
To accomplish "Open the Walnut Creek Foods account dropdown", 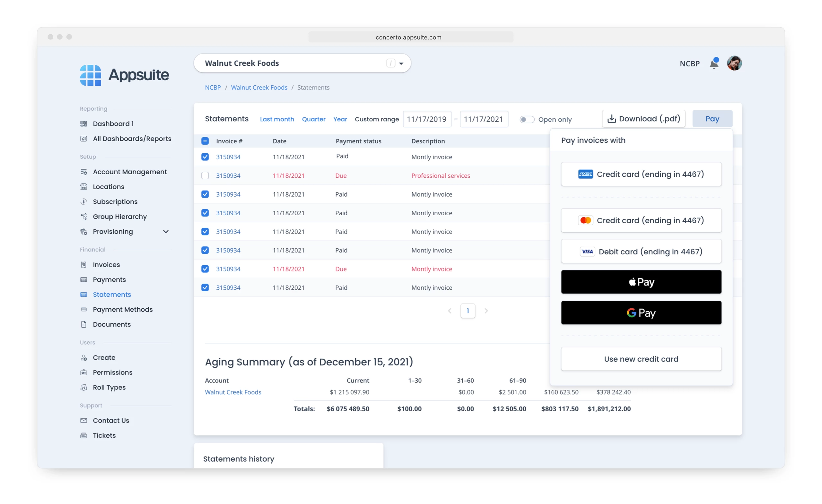I will pos(401,63).
